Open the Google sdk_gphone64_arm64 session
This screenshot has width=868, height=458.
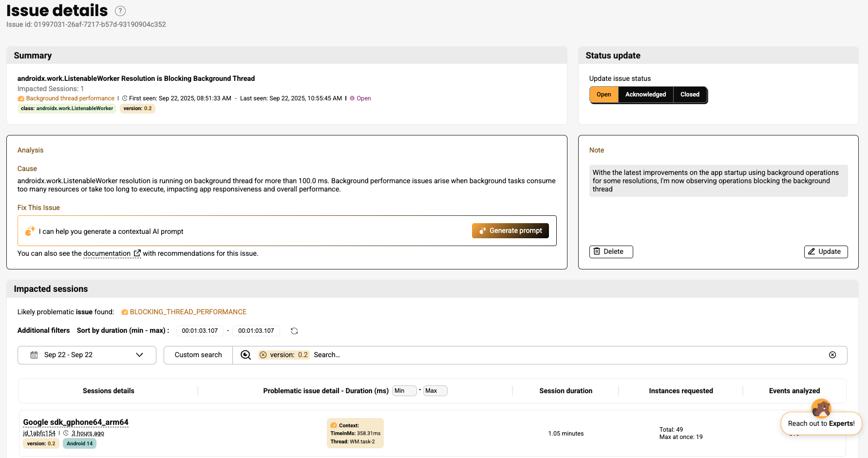coord(75,422)
